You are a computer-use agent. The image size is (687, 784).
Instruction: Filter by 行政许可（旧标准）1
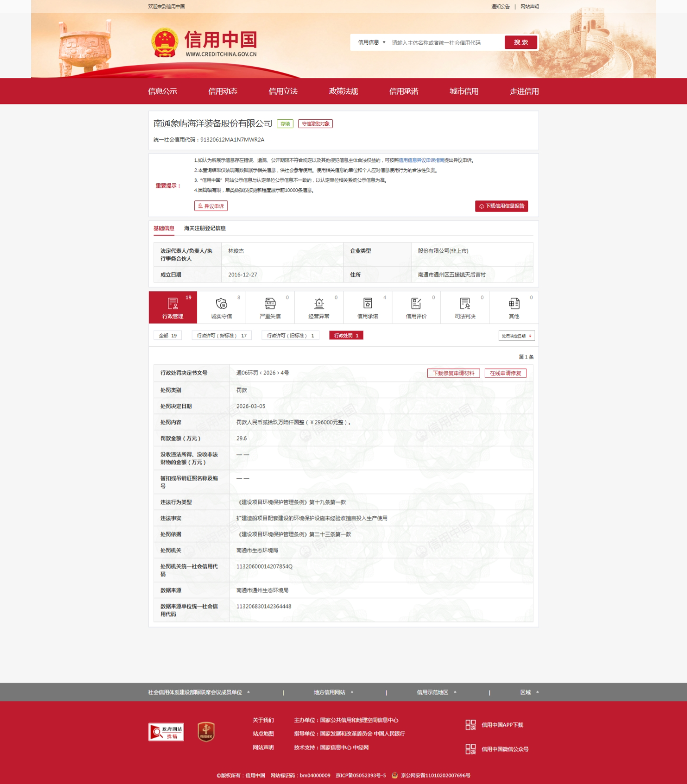[x=290, y=336]
